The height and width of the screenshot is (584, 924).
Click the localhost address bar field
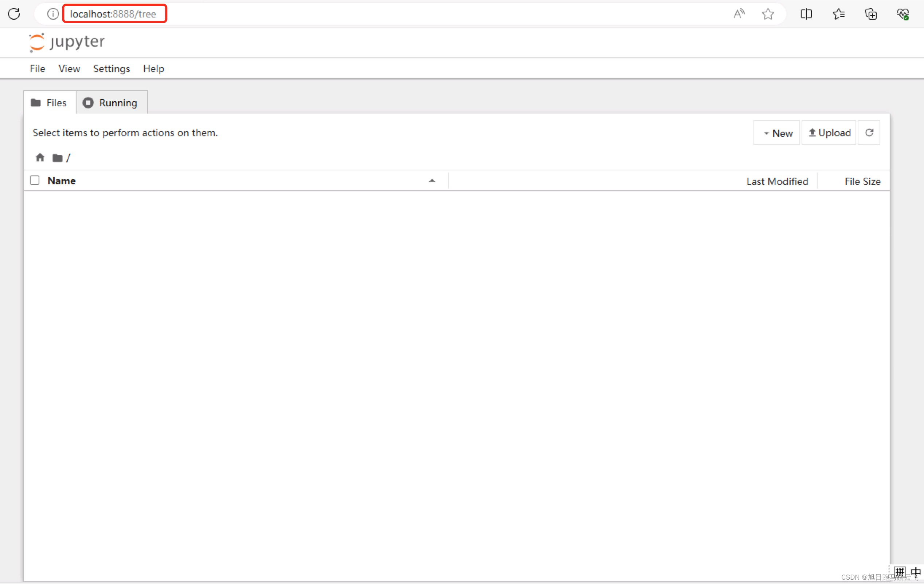click(x=114, y=14)
